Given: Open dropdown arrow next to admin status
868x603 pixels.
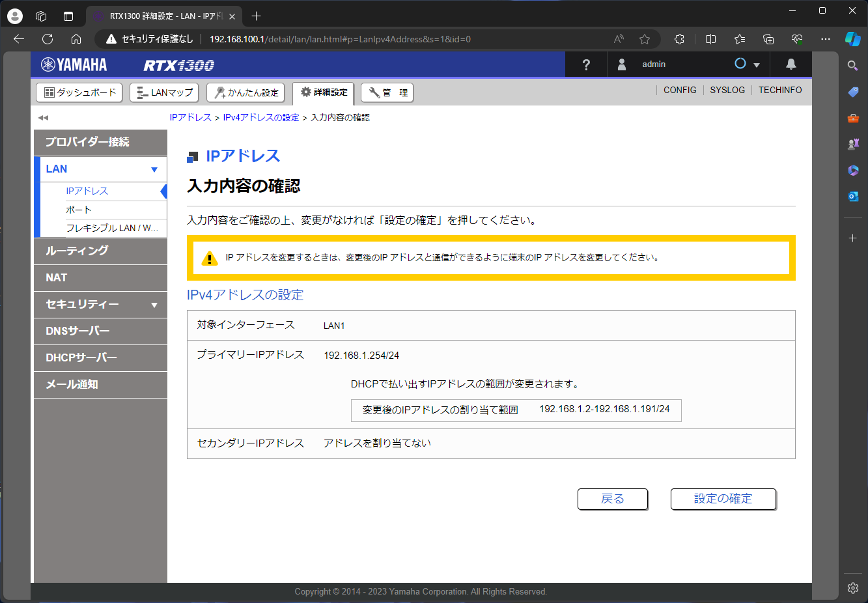Looking at the screenshot, I should click(x=757, y=65).
